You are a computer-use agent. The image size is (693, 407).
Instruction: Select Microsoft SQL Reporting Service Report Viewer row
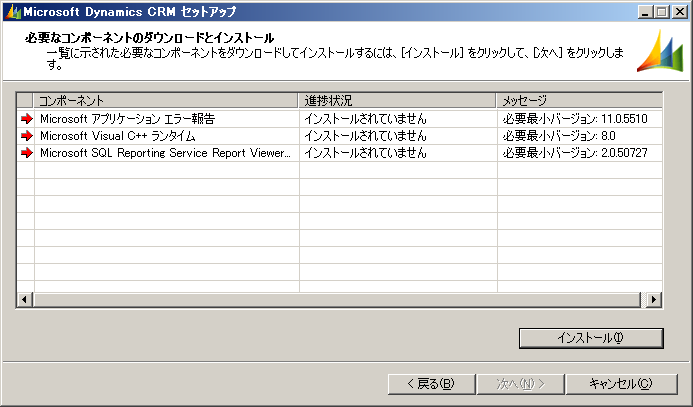coord(339,153)
